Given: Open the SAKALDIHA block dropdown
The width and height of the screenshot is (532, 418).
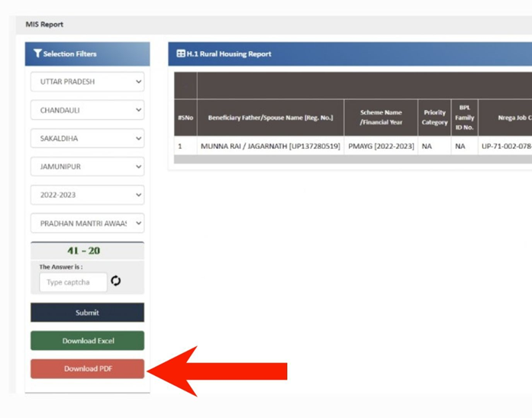Looking at the screenshot, I should (x=87, y=138).
